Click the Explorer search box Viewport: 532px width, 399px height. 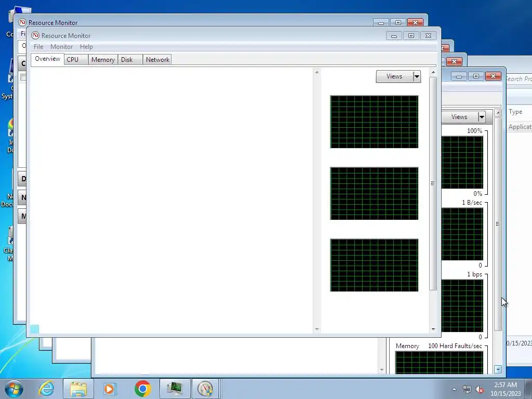click(518, 79)
